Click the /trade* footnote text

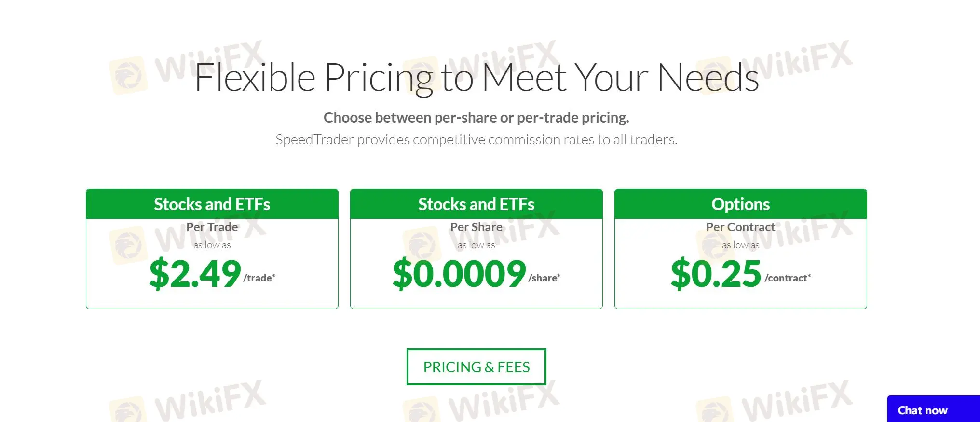[259, 278]
